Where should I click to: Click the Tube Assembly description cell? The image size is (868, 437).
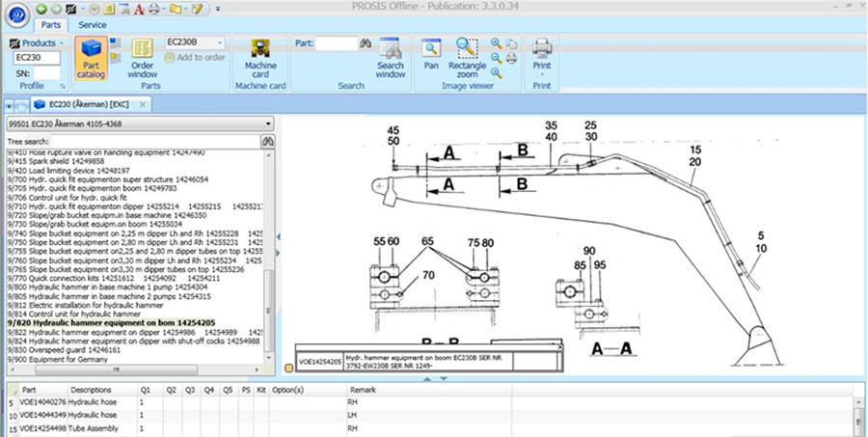coord(95,428)
